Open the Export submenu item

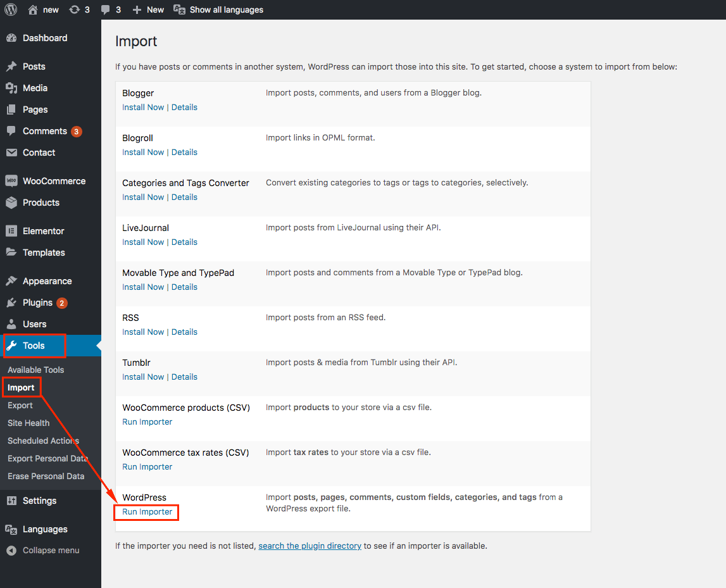[20, 405]
